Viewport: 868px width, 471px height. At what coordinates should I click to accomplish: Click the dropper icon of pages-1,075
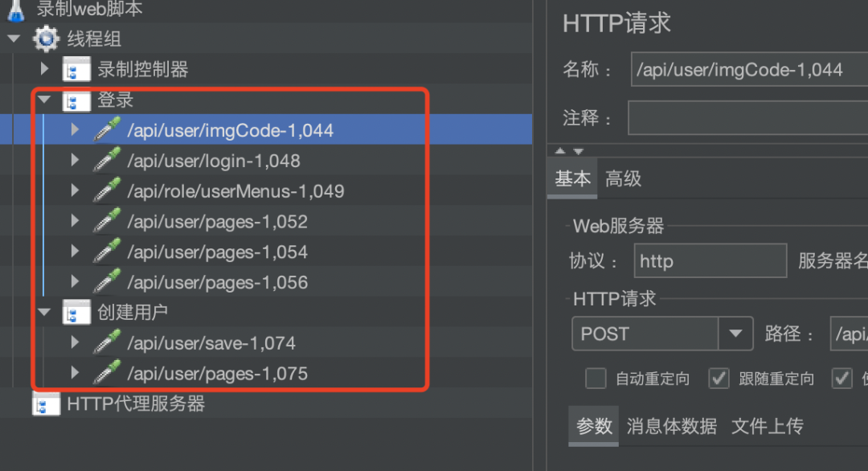(x=107, y=373)
